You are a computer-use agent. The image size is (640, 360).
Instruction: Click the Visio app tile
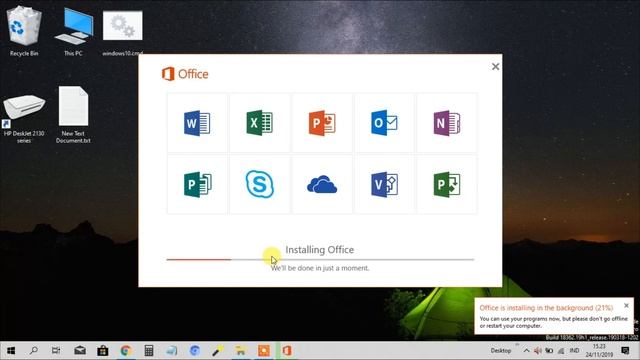(x=384, y=184)
